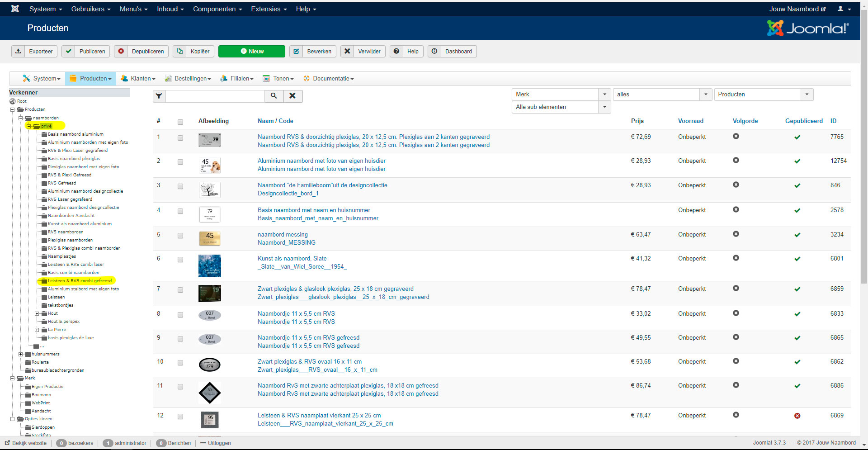Click the filter funnel icon

point(159,96)
